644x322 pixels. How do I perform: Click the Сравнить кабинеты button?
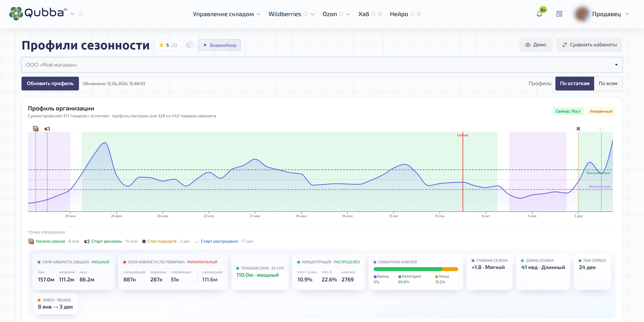pyautogui.click(x=589, y=45)
